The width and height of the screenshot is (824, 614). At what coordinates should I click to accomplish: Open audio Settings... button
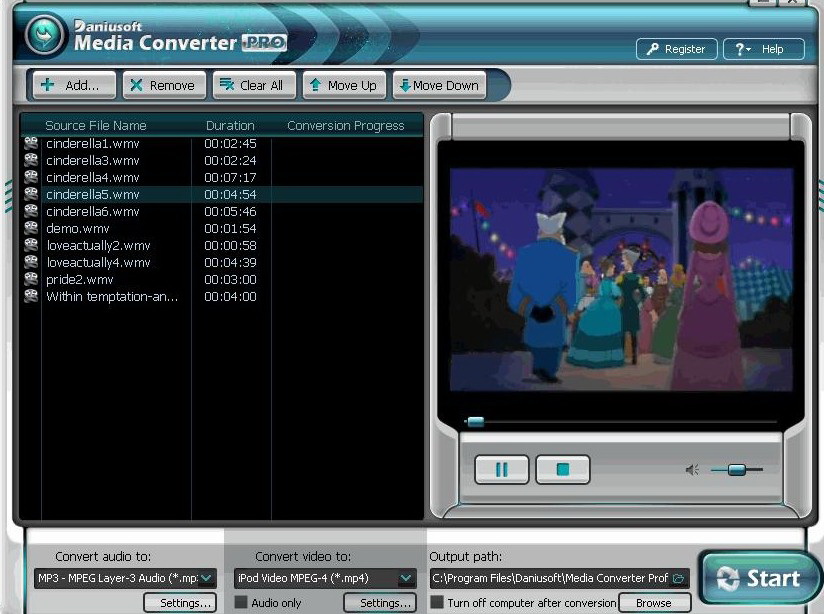[x=180, y=602]
